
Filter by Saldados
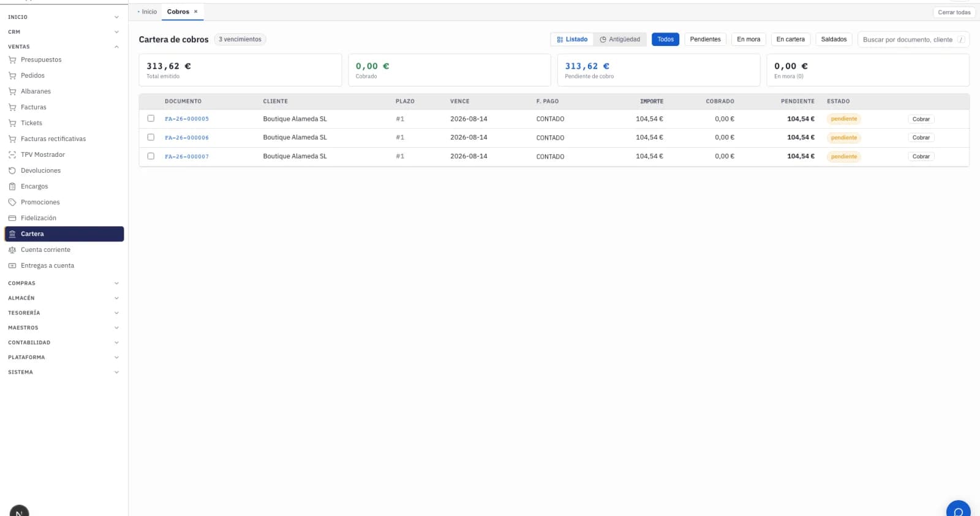click(834, 39)
